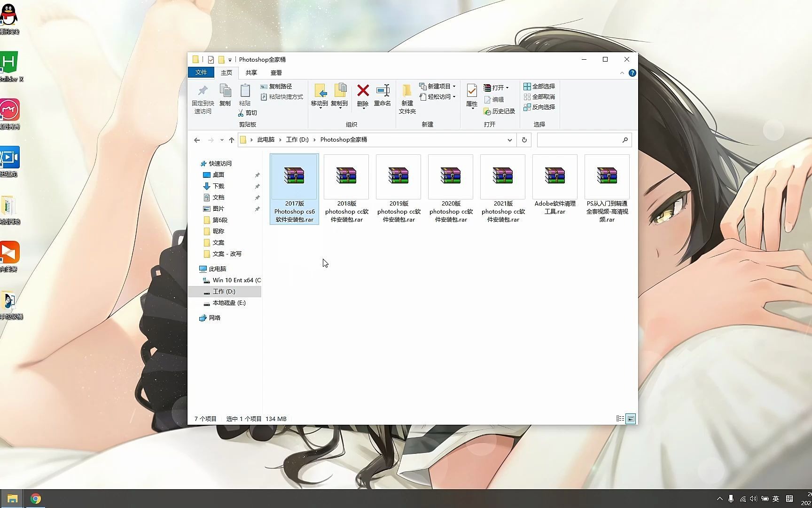Image resolution: width=812 pixels, height=508 pixels.
Task: Click 工作 (D:) in breadcrumb path
Action: (x=297, y=140)
